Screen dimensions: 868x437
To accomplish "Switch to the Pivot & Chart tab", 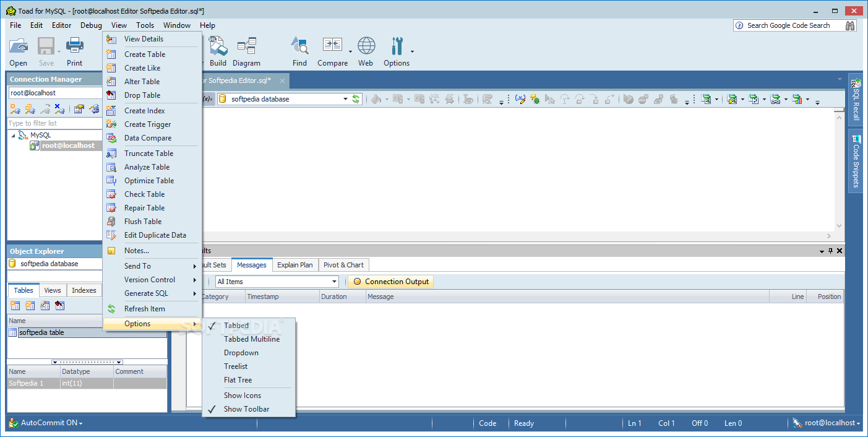I will 343,265.
